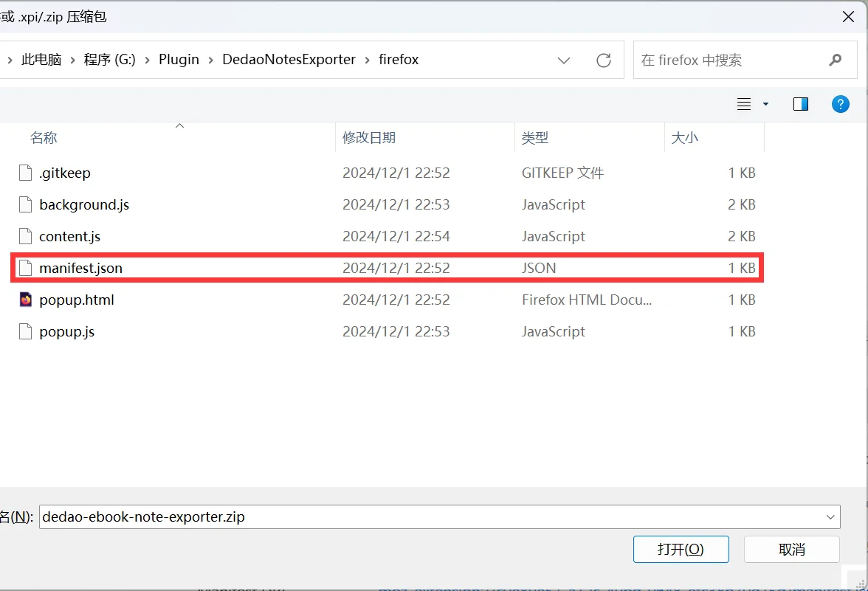Click GITKEEP 文件 type cell
This screenshot has height=591, width=868.
pos(562,173)
